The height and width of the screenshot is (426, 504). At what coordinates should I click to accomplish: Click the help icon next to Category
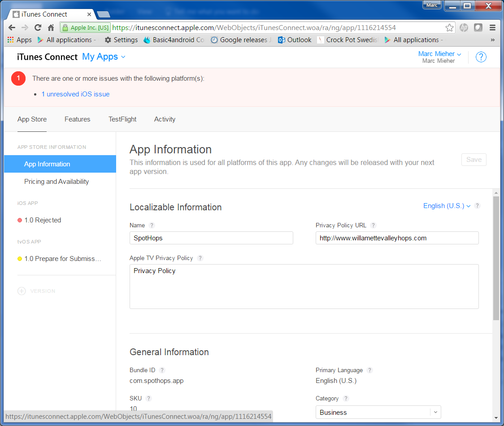coord(346,399)
